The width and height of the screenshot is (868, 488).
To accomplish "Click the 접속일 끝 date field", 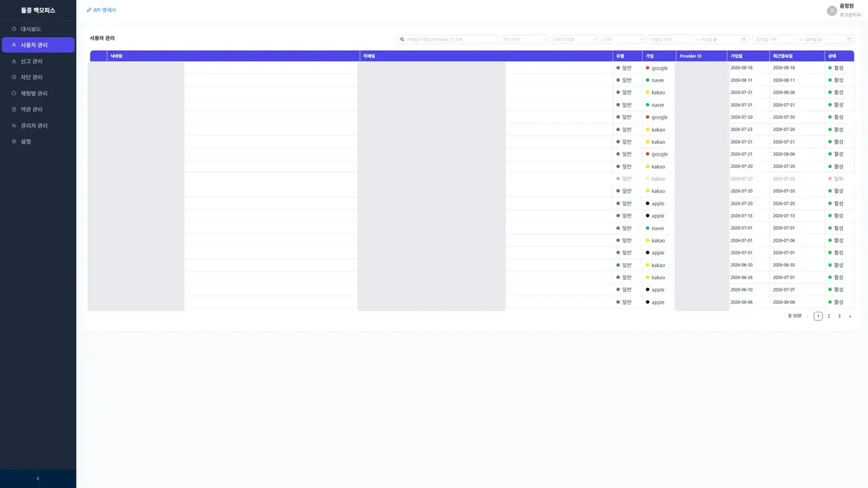I will pos(824,39).
